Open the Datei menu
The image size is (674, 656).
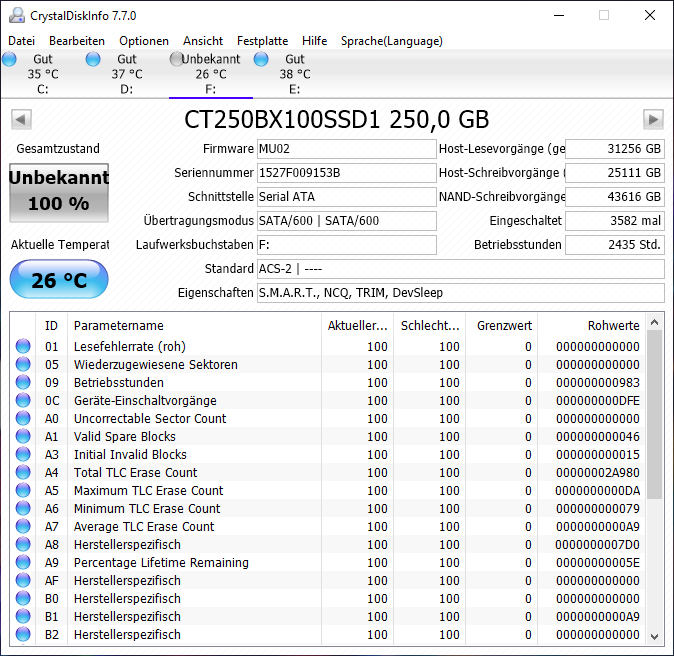[21, 41]
